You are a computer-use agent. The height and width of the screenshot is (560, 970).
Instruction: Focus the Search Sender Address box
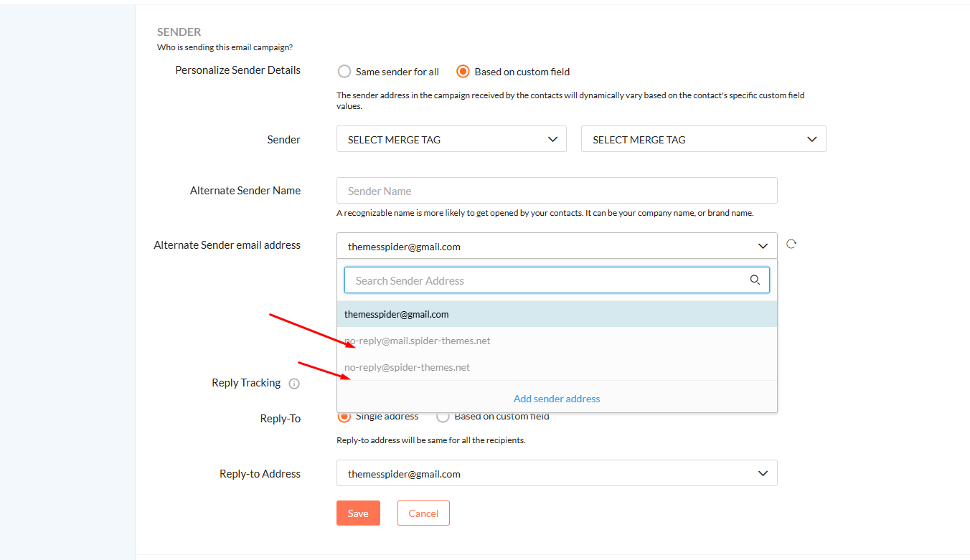click(x=545, y=280)
